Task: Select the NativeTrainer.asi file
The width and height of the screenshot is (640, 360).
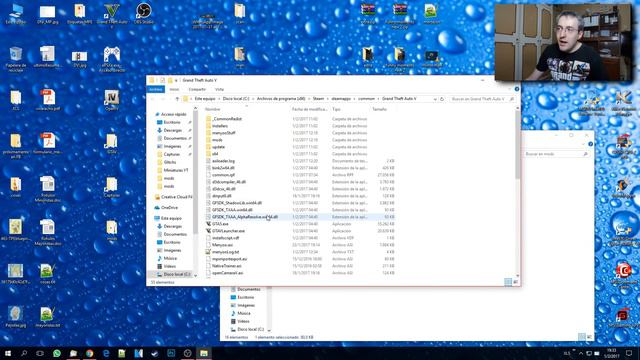Action: [227, 266]
